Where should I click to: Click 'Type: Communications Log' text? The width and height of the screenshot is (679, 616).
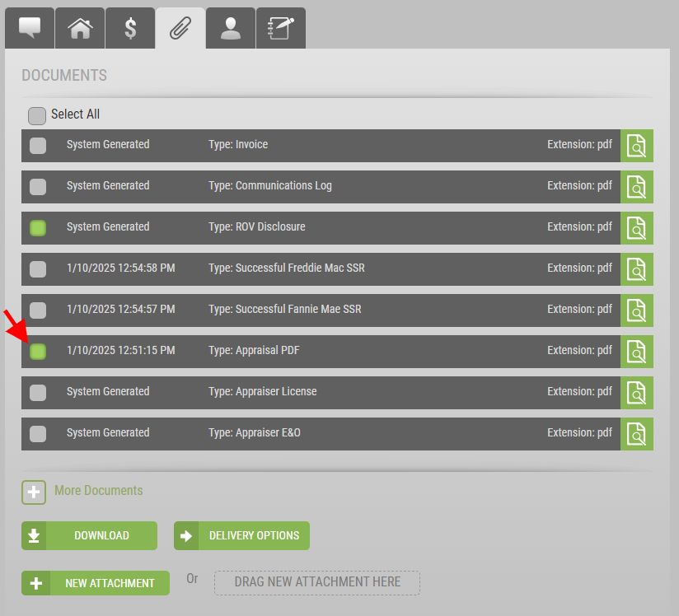(x=270, y=186)
